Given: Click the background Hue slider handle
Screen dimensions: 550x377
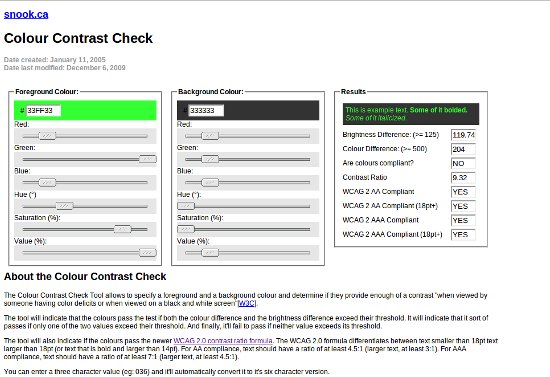Looking at the screenshot, I should 186,206.
